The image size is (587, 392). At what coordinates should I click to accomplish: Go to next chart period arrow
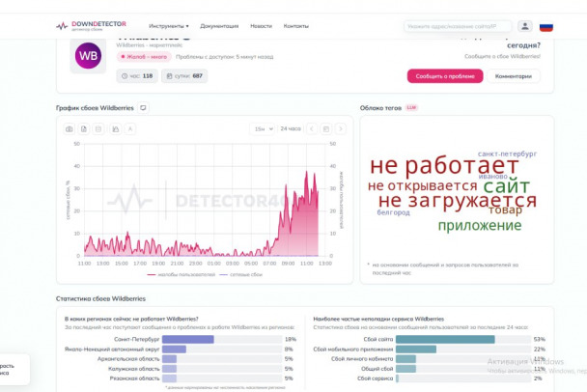coord(341,128)
